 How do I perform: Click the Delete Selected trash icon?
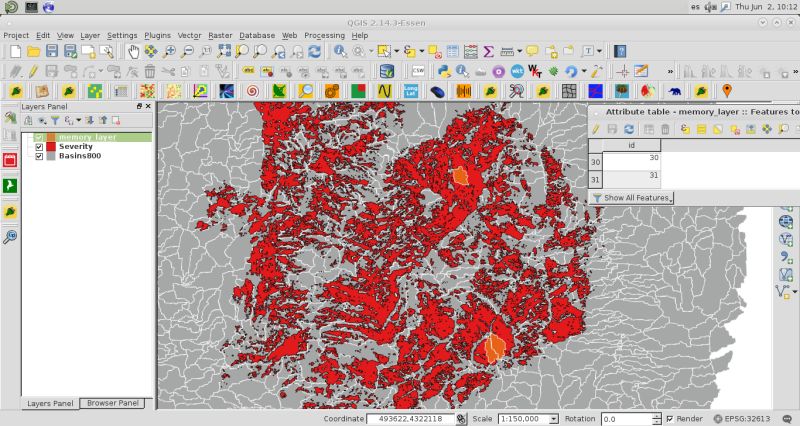149,71
